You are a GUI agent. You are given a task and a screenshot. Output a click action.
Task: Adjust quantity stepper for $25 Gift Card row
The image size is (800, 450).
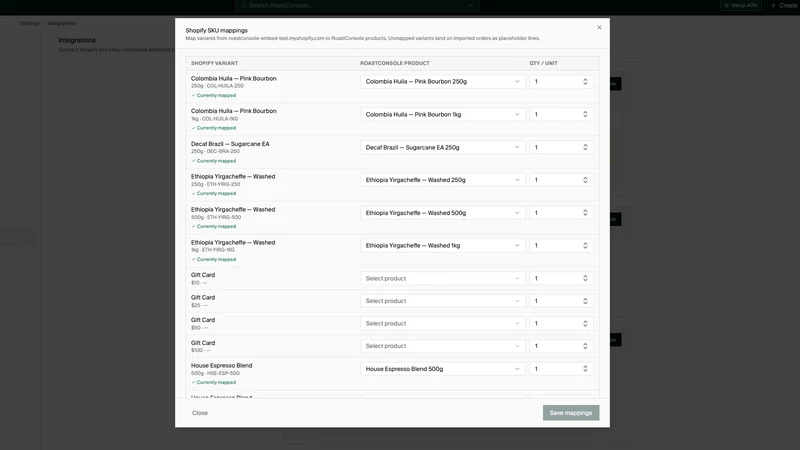585,301
